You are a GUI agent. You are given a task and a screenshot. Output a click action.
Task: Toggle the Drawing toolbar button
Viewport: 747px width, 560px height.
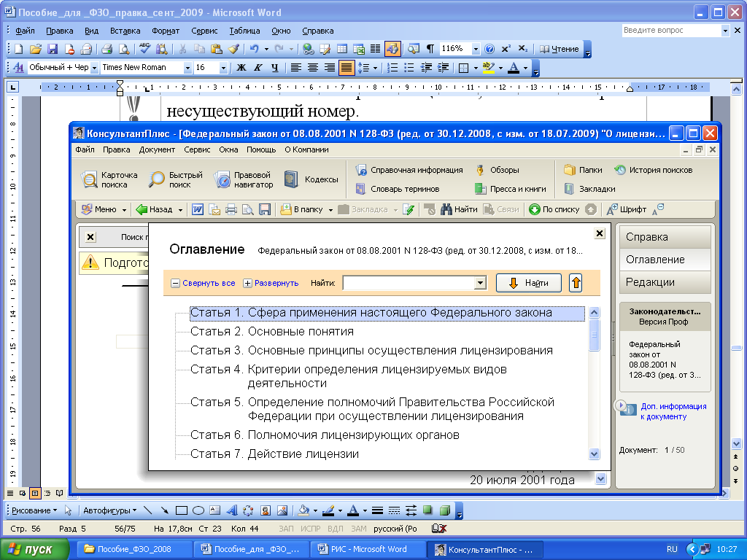click(392, 49)
